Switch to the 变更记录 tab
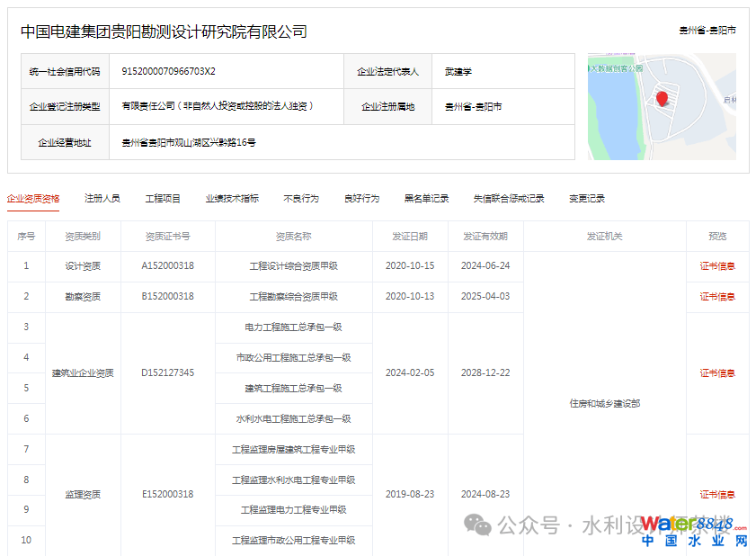This screenshot has height=556, width=756. [587, 198]
